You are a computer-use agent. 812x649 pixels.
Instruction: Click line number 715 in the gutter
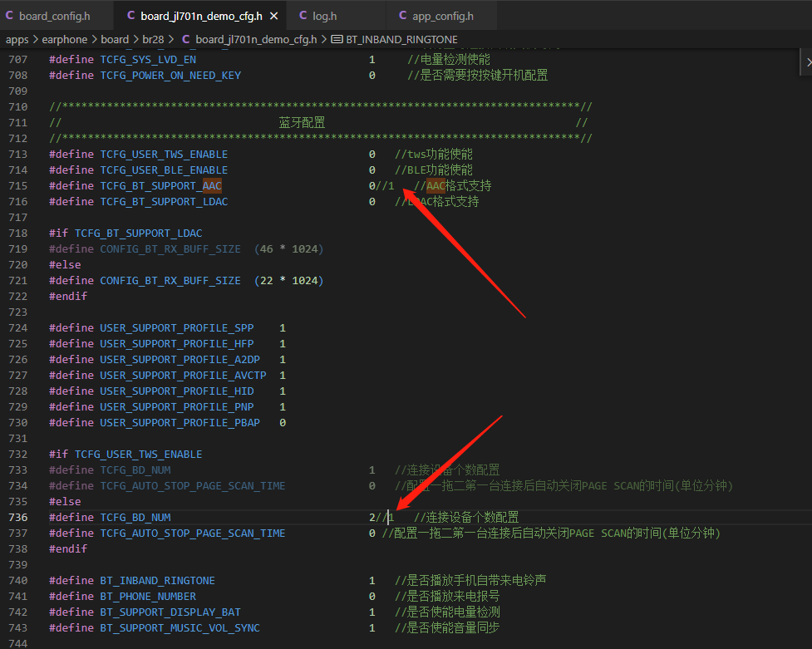18,186
